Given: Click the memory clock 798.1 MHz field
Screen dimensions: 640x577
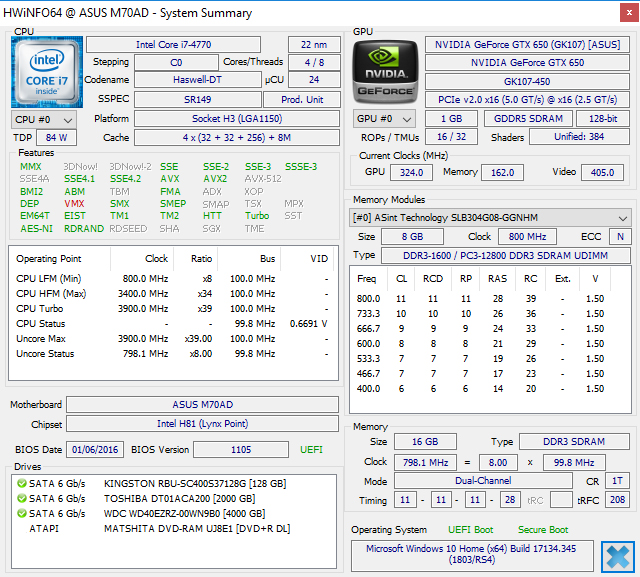Looking at the screenshot, I should coord(425,463).
